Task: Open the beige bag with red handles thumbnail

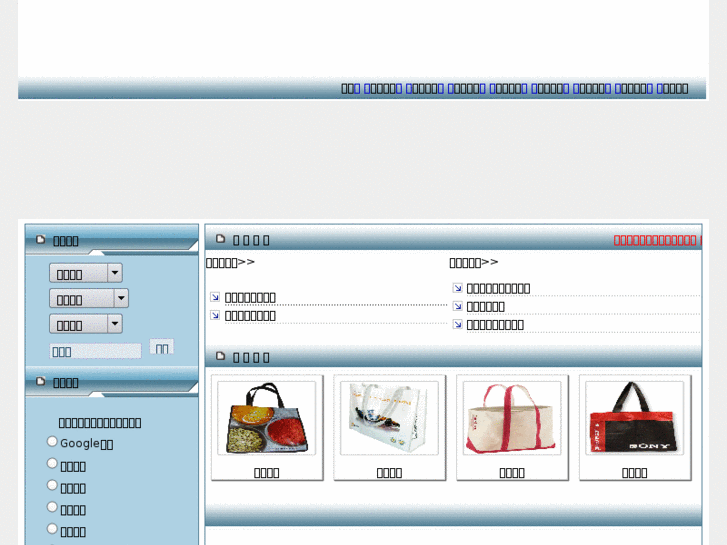Action: pos(512,418)
